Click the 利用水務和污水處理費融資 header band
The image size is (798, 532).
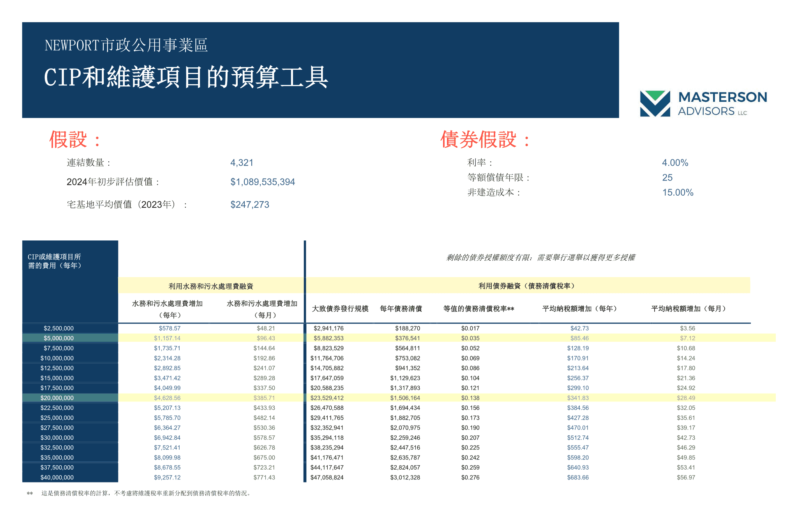click(211, 286)
